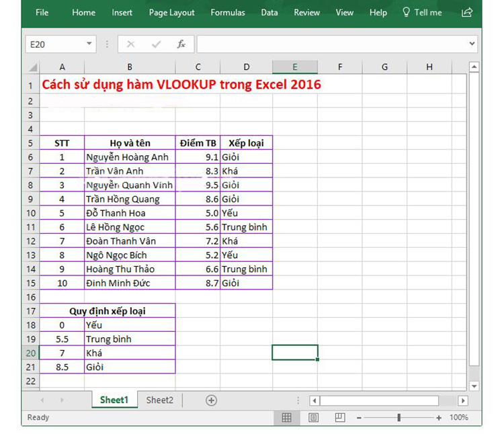Screen dimensions: 504x434
Task: Switch to Page Layout view icon
Action: pos(313,418)
